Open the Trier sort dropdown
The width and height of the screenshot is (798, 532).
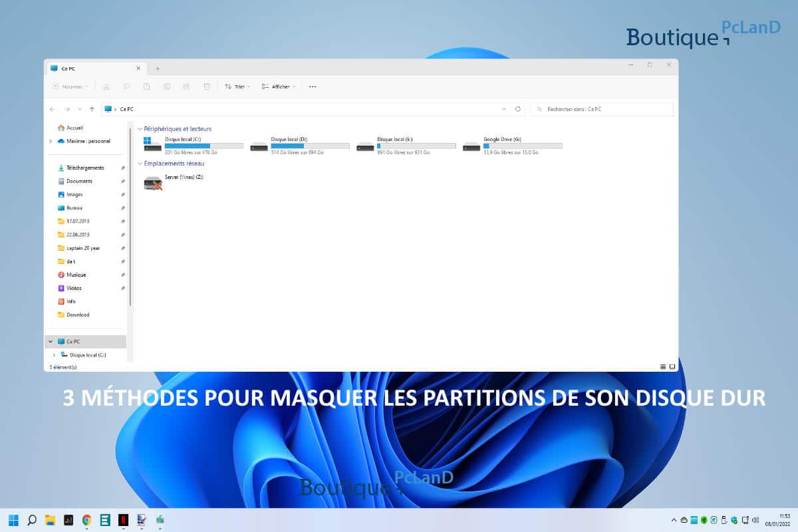pyautogui.click(x=237, y=86)
